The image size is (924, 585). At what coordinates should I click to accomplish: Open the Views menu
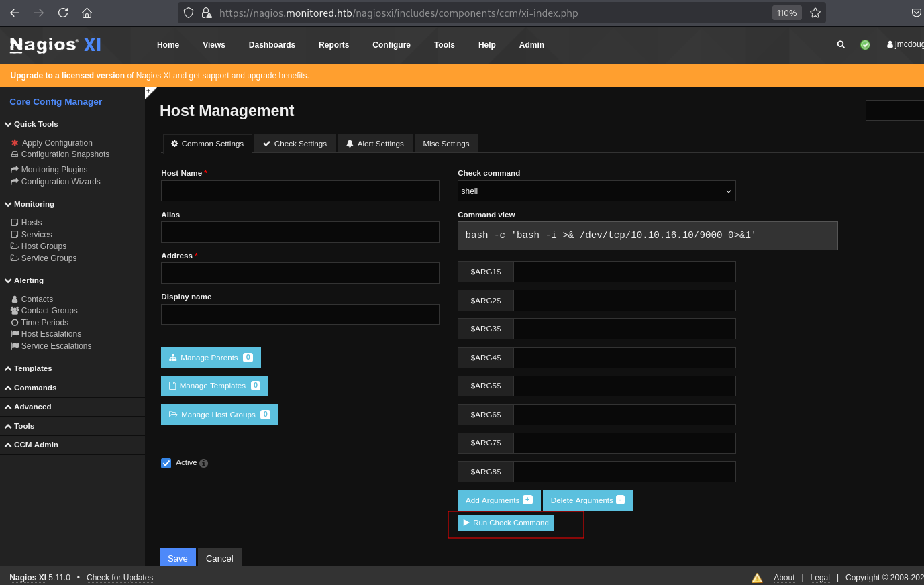214,45
